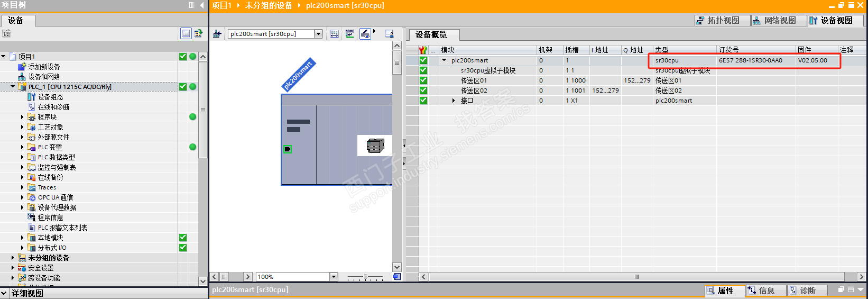Toggle green check status for 项目1
The image size is (868, 299).
(183, 57)
